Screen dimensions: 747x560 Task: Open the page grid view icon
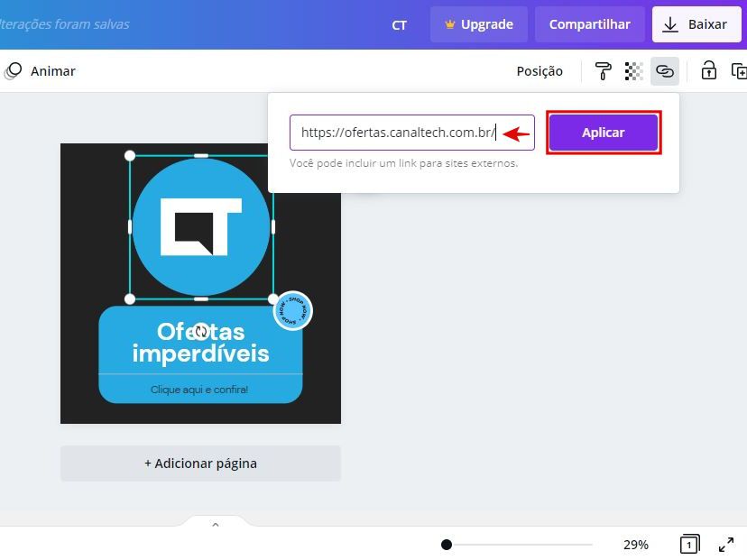pos(689,545)
